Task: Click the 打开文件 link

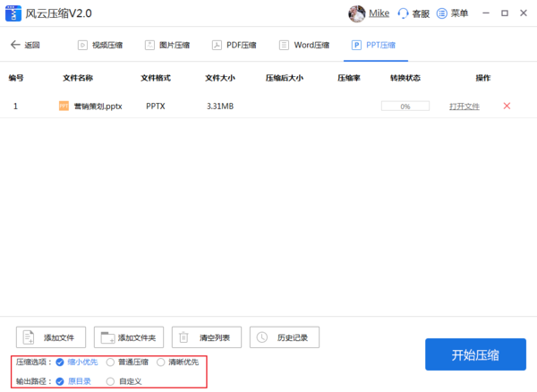Action: click(x=465, y=107)
